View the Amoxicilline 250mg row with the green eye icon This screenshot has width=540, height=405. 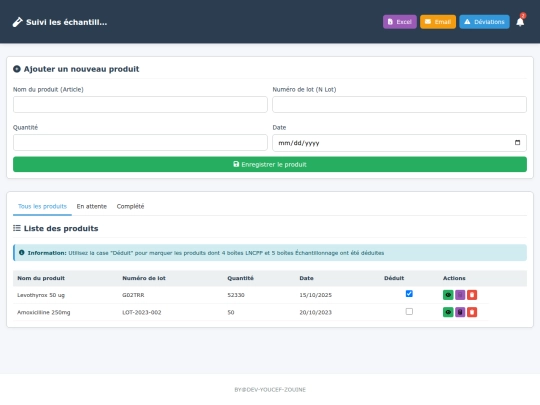point(448,312)
